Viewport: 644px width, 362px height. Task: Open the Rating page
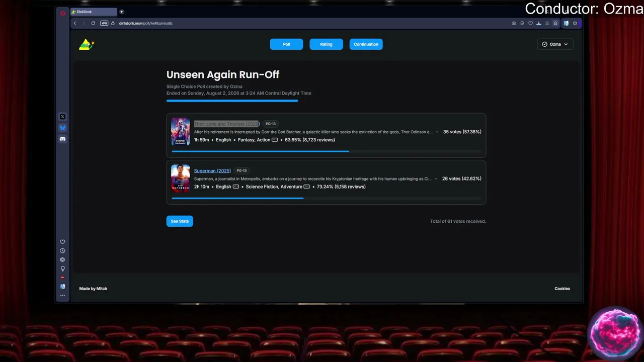[x=326, y=44]
